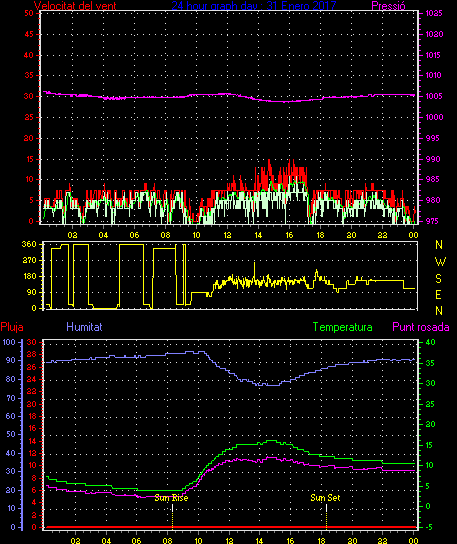Screen dimensions: 457x544
Task: Click the 'W' compass direction label
Action: (440, 262)
